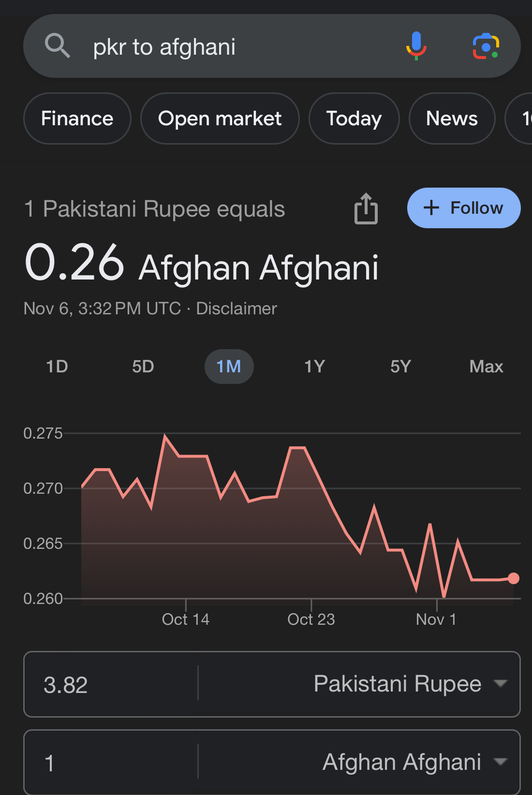This screenshot has width=532, height=795.
Task: Show the Max chart range
Action: coord(487,367)
